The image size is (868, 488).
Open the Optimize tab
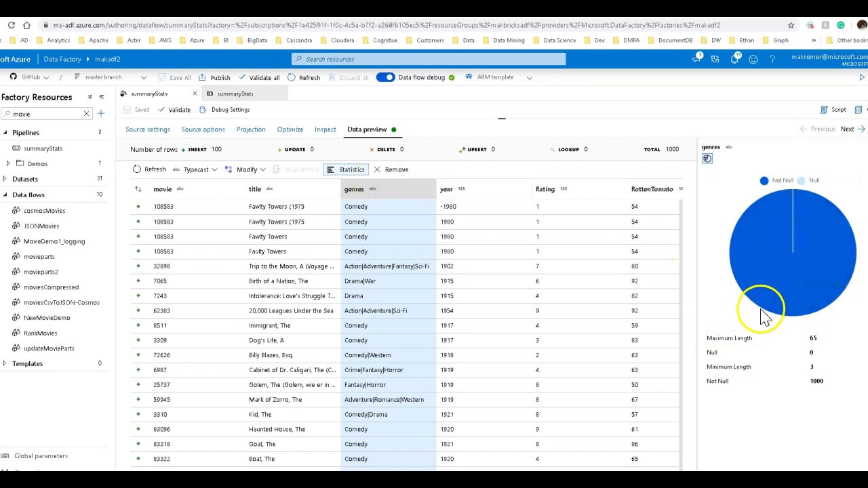pyautogui.click(x=290, y=129)
